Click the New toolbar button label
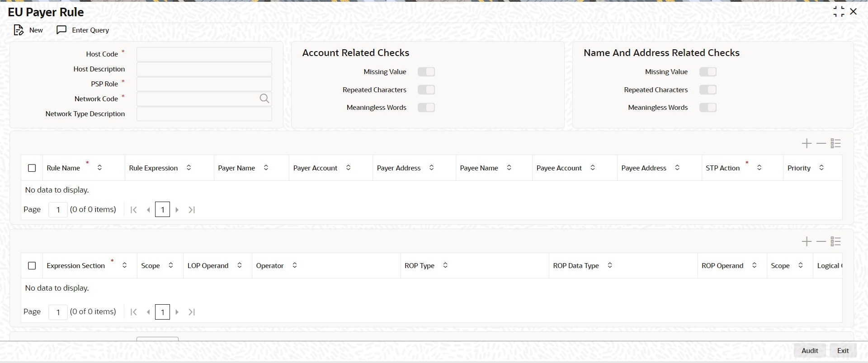This screenshot has width=868, height=363. tap(36, 30)
